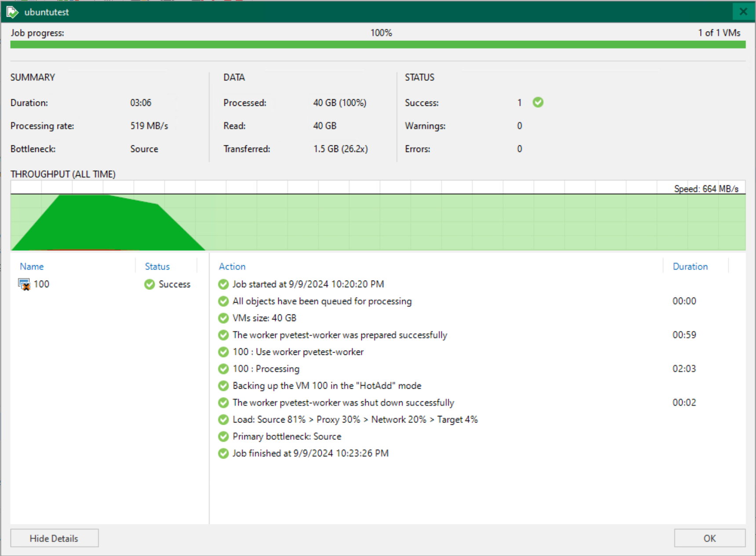Select the Status column header

[x=156, y=266]
